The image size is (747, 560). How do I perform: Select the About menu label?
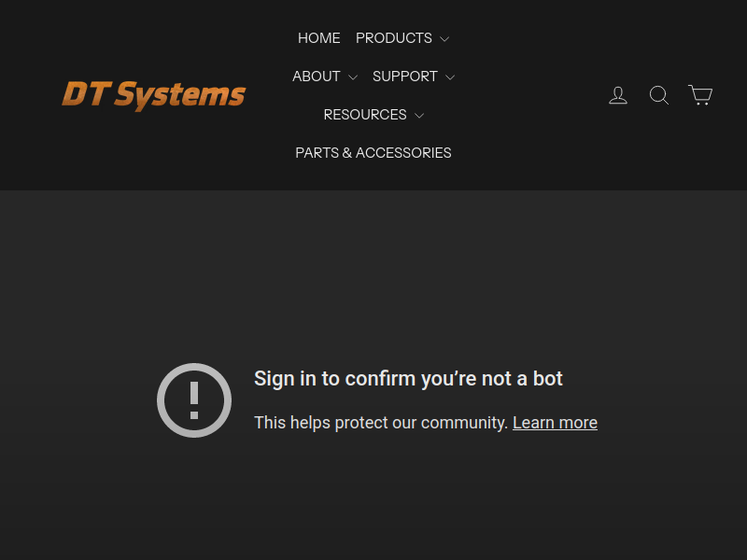pos(316,77)
